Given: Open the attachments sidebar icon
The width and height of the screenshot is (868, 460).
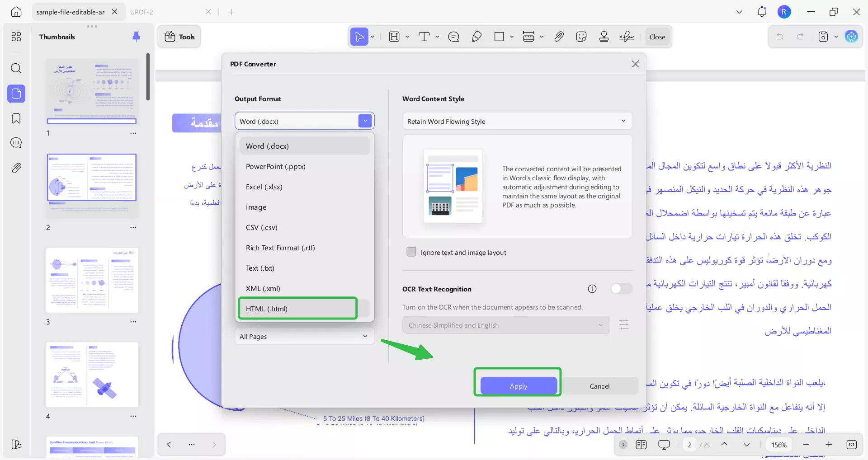Looking at the screenshot, I should [x=16, y=168].
